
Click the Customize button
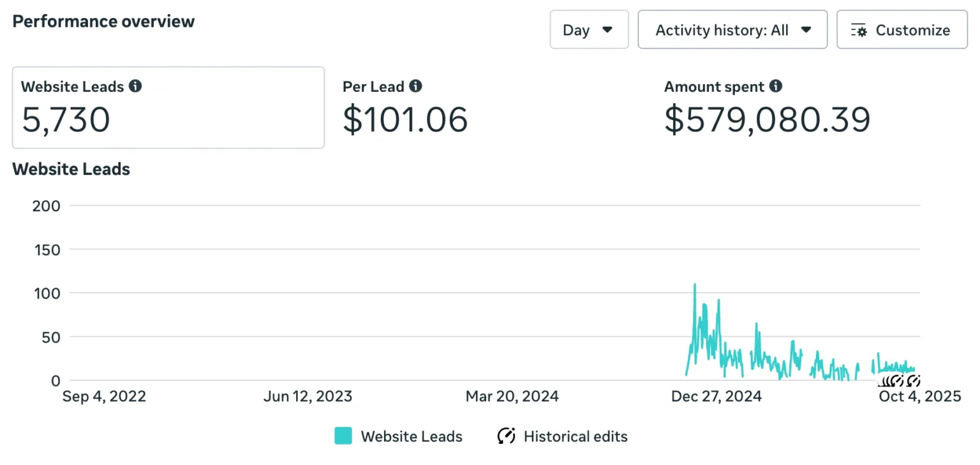click(902, 29)
